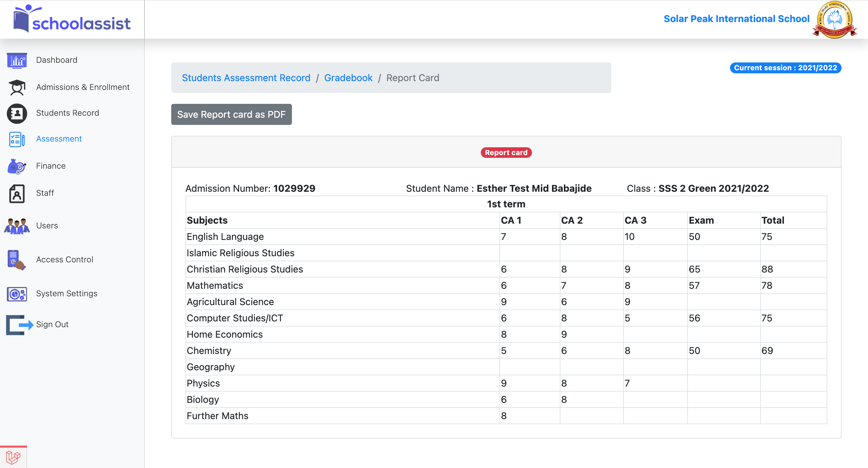The height and width of the screenshot is (468, 868).
Task: Open Students Record via its ID card icon
Action: pos(17,114)
